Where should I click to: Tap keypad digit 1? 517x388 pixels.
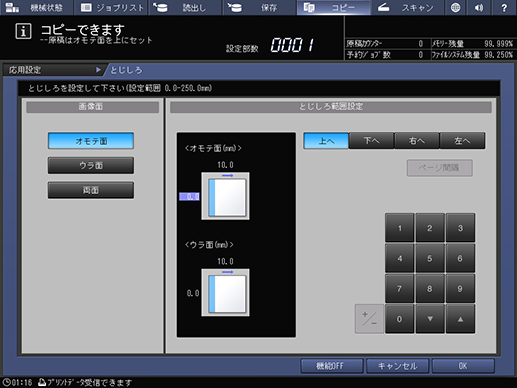pyautogui.click(x=400, y=228)
